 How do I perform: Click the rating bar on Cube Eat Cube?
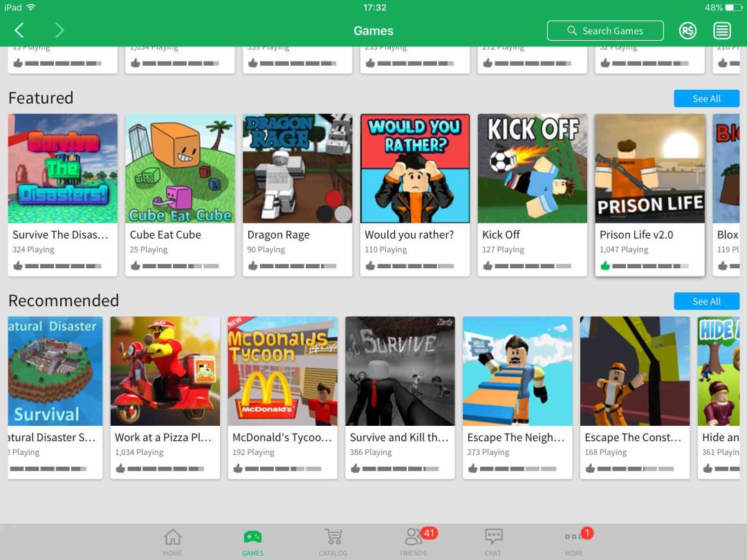pyautogui.click(x=181, y=266)
